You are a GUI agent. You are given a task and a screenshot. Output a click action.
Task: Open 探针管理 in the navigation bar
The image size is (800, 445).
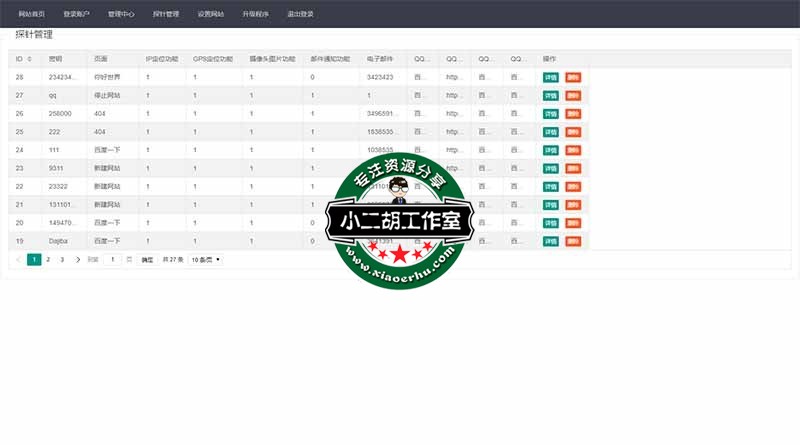pyautogui.click(x=166, y=15)
